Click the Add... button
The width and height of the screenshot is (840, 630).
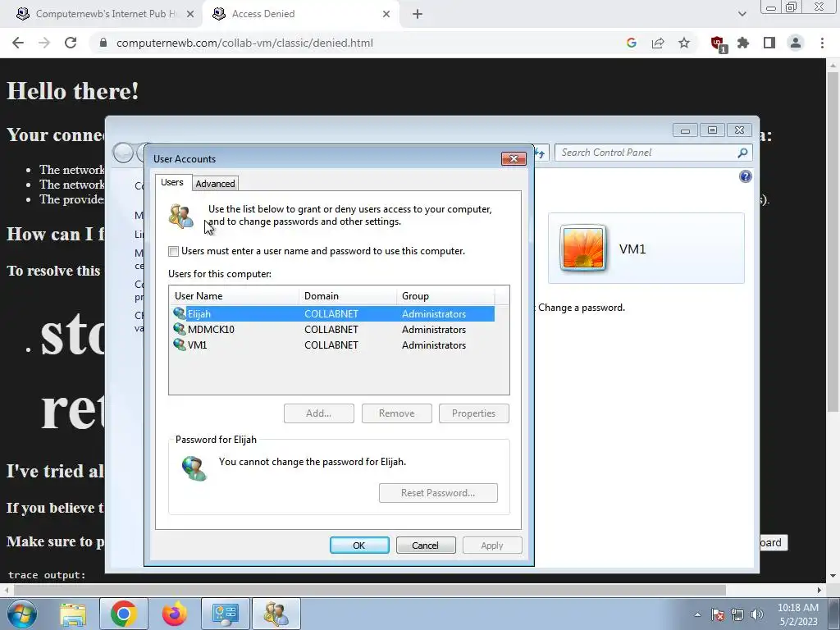pyautogui.click(x=319, y=413)
